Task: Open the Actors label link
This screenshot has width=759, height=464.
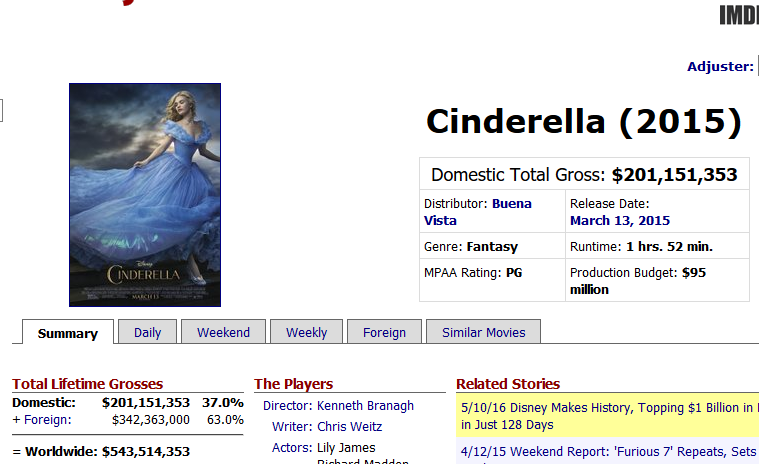Action: 292,448
